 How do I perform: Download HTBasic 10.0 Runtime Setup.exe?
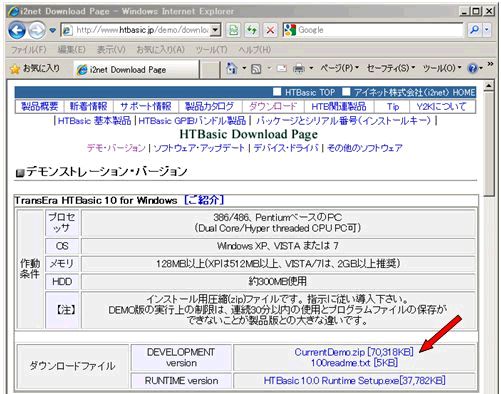click(354, 381)
